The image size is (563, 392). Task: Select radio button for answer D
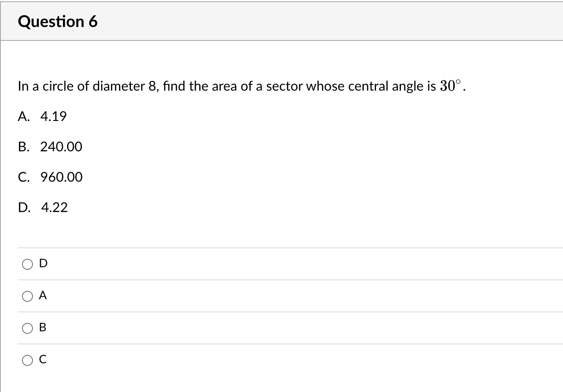tap(27, 264)
